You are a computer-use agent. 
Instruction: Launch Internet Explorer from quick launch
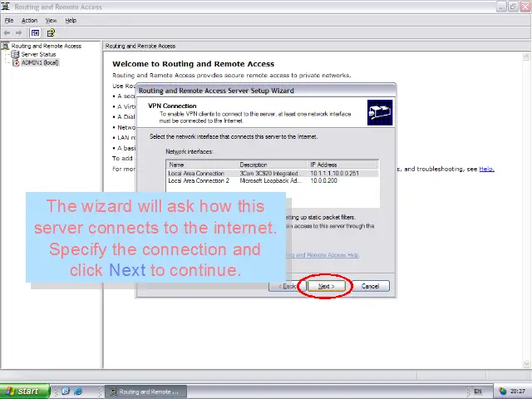tap(78, 392)
